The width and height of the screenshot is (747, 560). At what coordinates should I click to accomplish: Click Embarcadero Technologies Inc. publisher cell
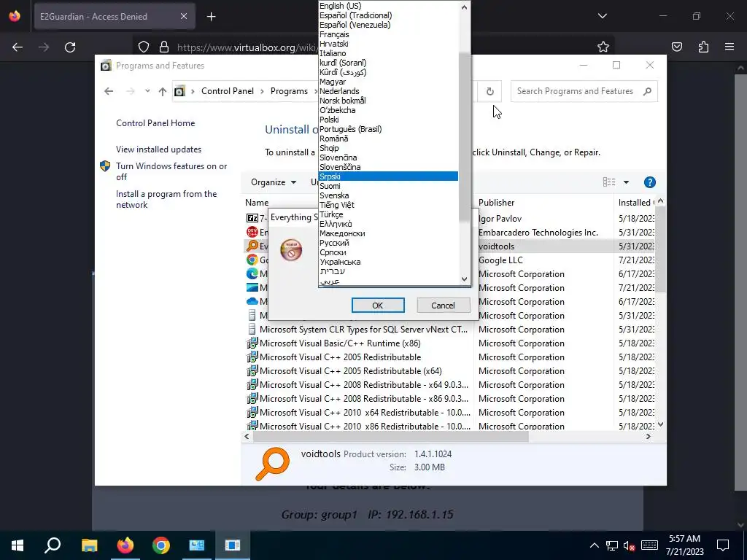538,233
